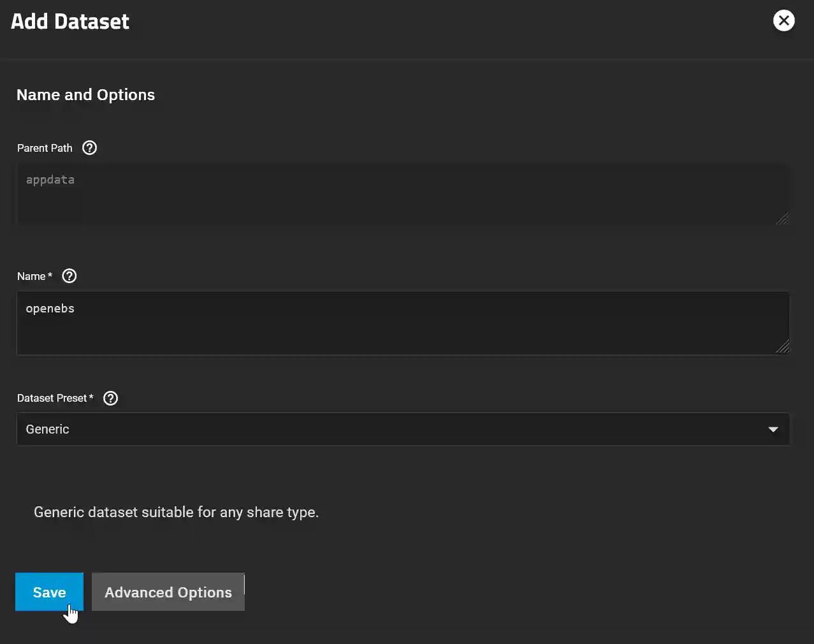Click the Parent Path textarea resize handle
Viewport: 814px width, 644px height.
coord(783,219)
